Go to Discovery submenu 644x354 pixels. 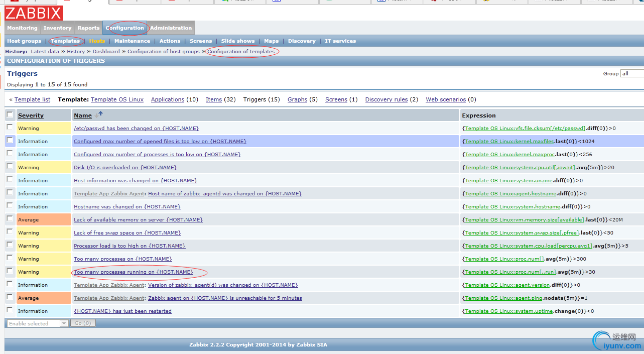302,41
